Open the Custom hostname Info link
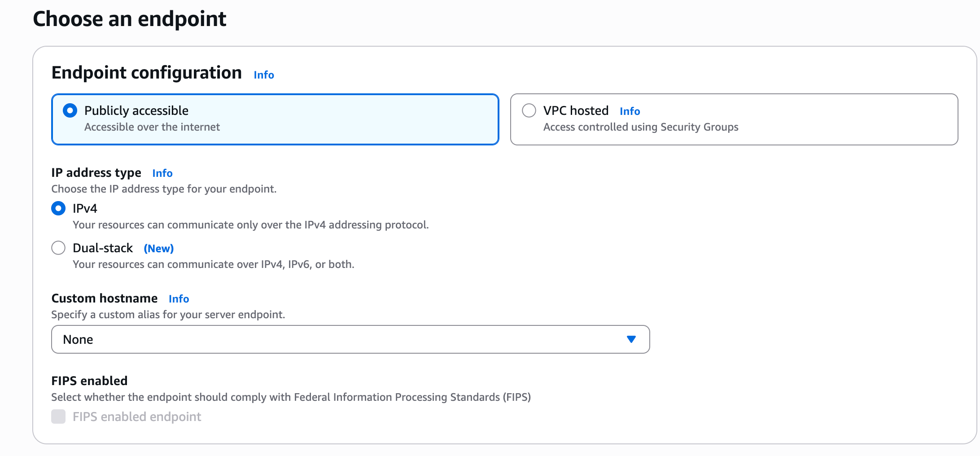 point(179,299)
